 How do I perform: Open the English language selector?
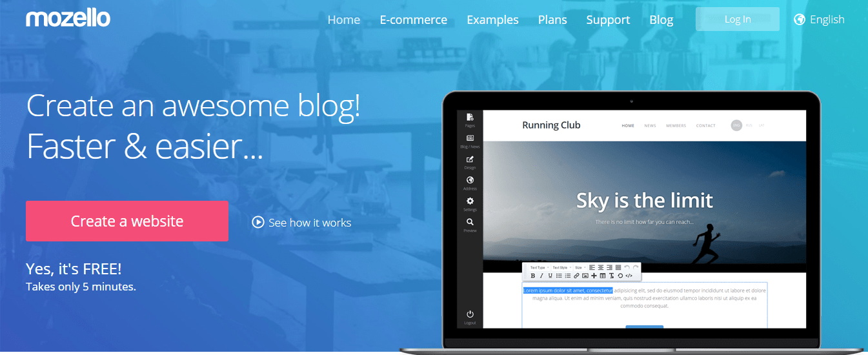(x=819, y=19)
